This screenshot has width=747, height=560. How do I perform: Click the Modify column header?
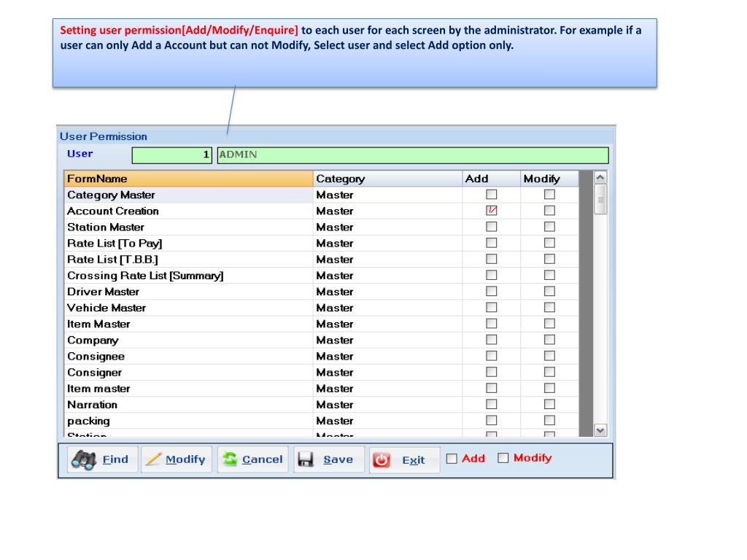549,179
